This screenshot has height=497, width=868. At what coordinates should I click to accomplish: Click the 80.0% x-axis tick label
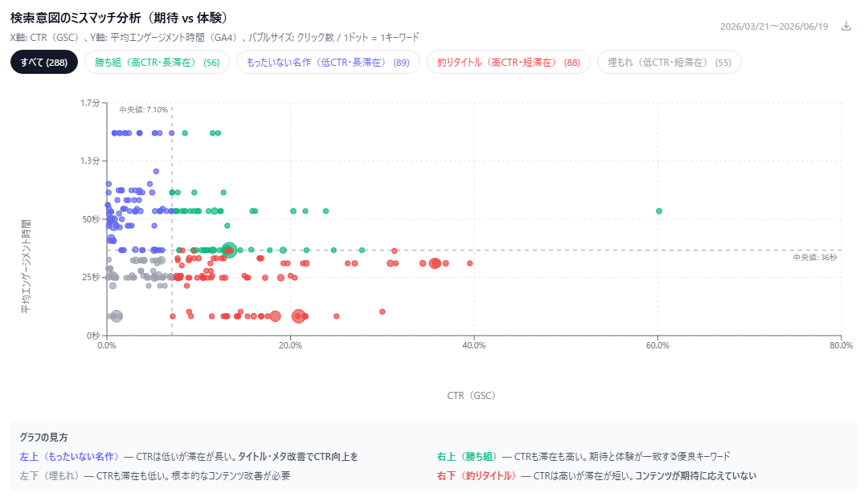point(841,345)
